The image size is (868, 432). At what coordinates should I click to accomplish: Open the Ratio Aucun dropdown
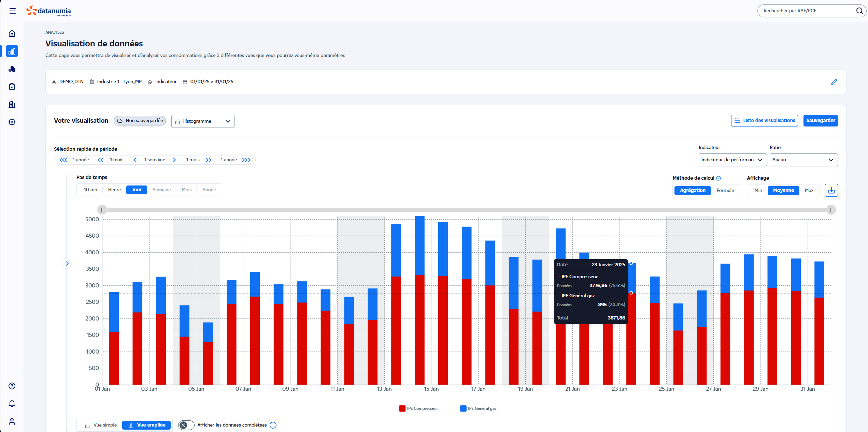click(803, 160)
